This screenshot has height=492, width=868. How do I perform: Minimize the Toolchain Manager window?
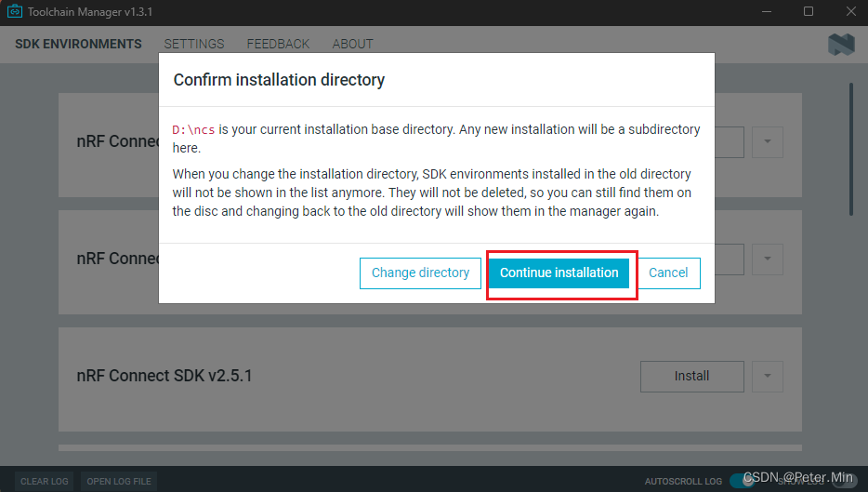coord(766,12)
